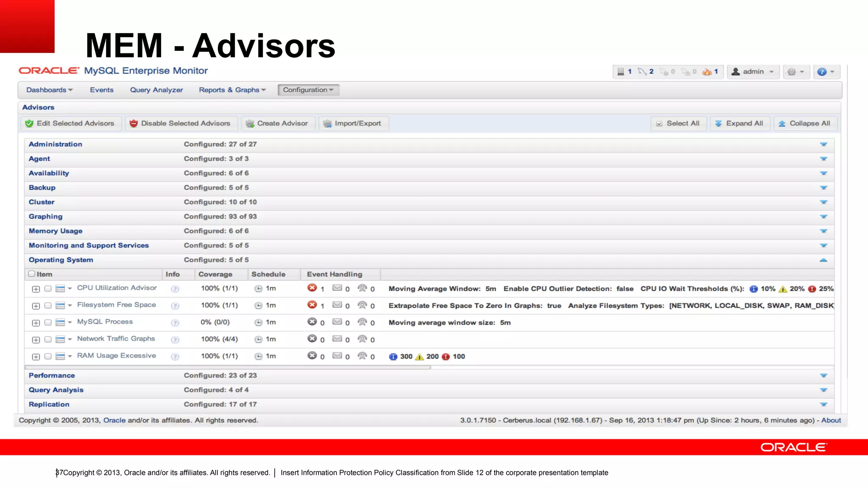868x488 pixels.
Task: Click the CPU Utilization Advisor info question icon
Action: point(175,289)
